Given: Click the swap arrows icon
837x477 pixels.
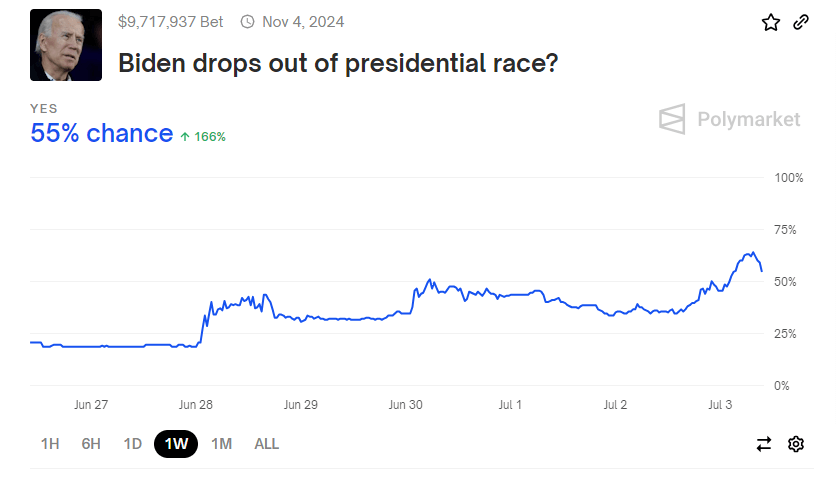Looking at the screenshot, I should [x=764, y=444].
